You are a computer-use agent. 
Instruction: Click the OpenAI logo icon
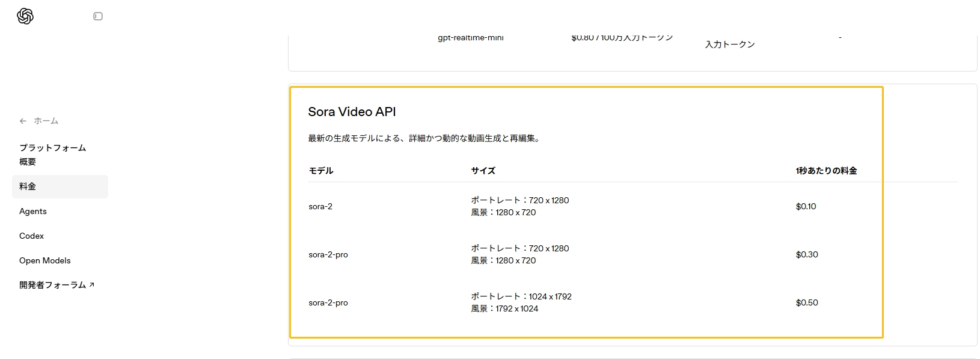pyautogui.click(x=25, y=16)
